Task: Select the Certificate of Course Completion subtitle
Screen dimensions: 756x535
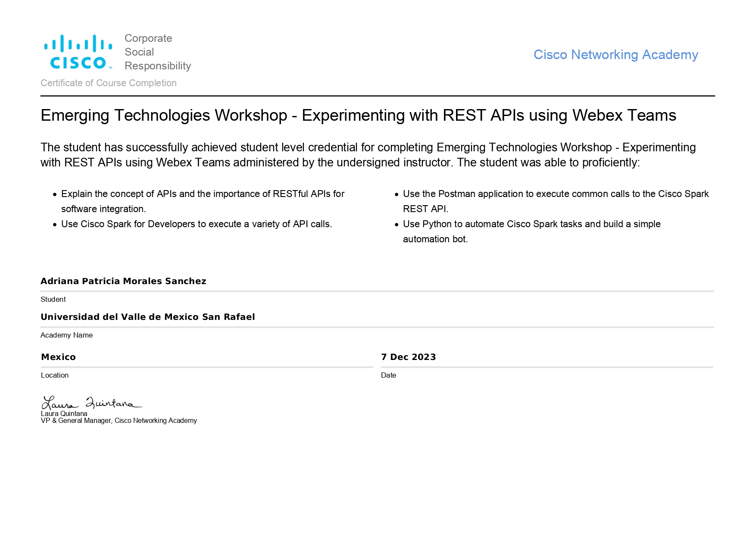Action: [x=108, y=83]
